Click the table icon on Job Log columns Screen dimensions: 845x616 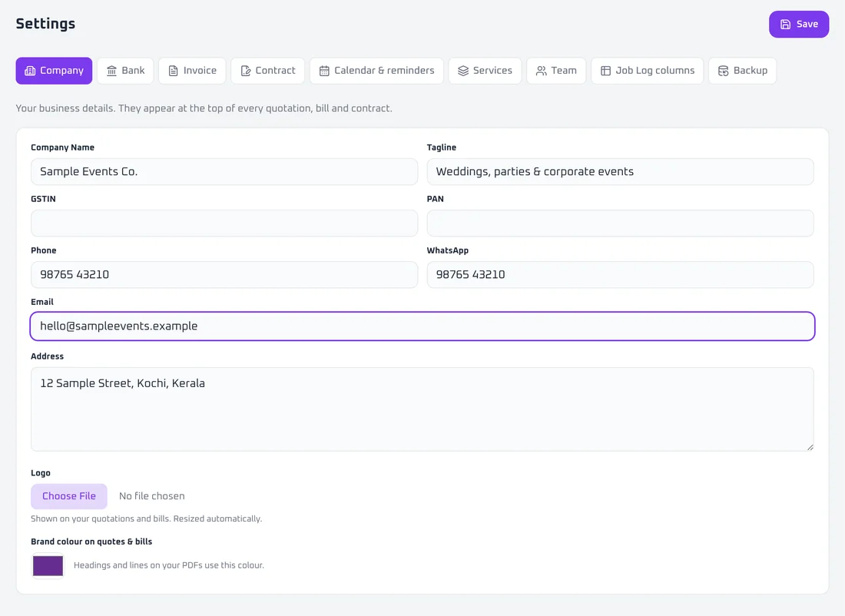click(606, 71)
